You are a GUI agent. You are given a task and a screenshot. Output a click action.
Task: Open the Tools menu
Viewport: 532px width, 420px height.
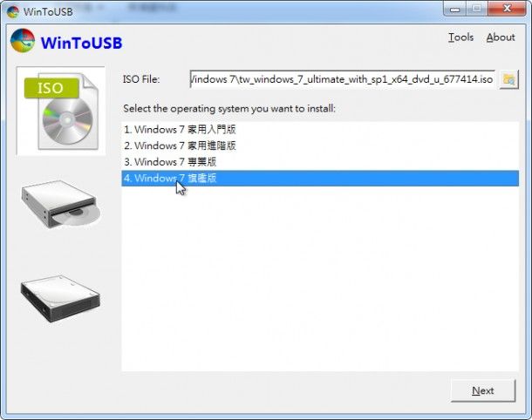pyautogui.click(x=460, y=37)
